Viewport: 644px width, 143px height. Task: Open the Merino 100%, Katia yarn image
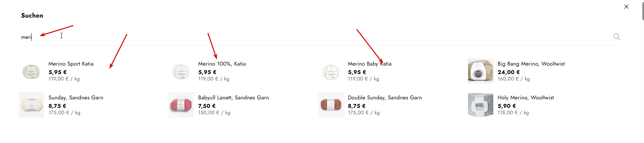point(181,71)
